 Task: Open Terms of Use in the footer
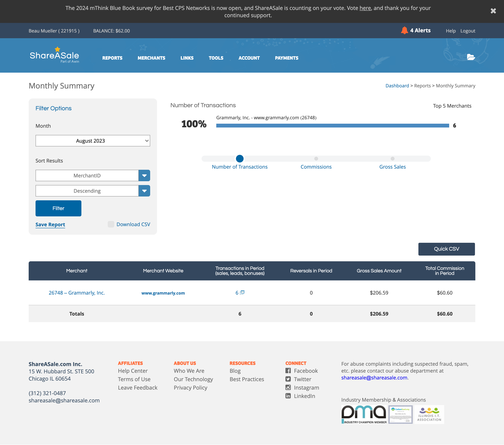click(134, 379)
